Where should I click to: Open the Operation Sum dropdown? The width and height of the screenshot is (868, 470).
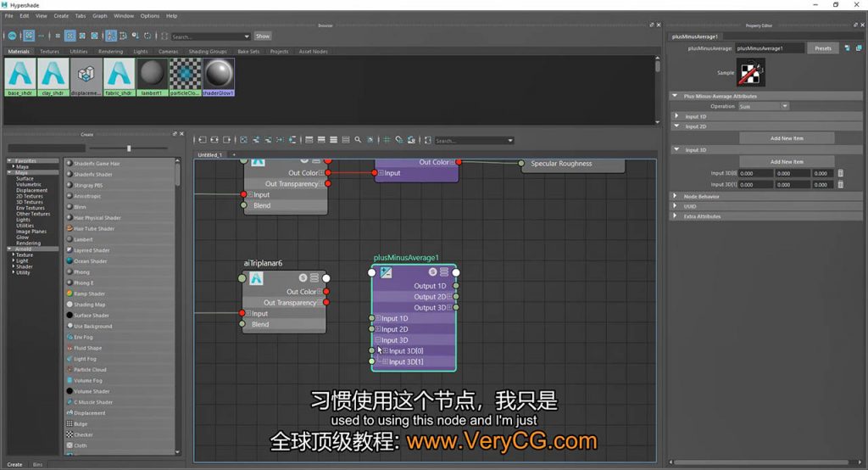764,106
